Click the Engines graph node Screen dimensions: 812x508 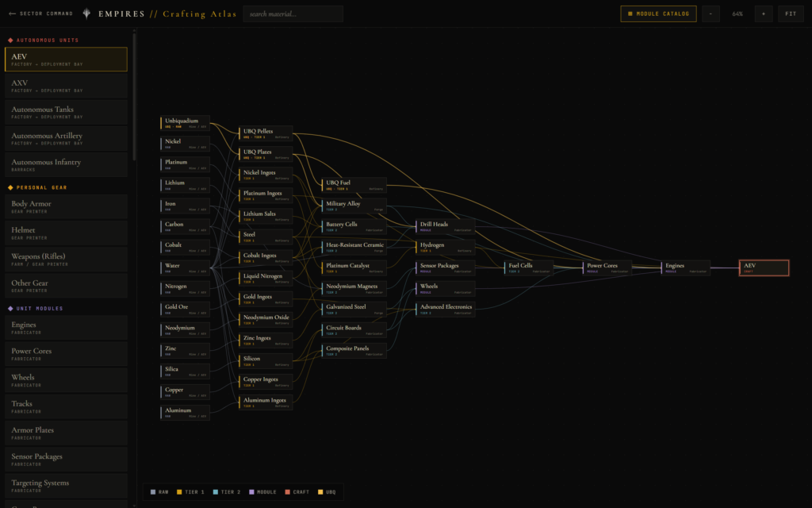click(686, 268)
